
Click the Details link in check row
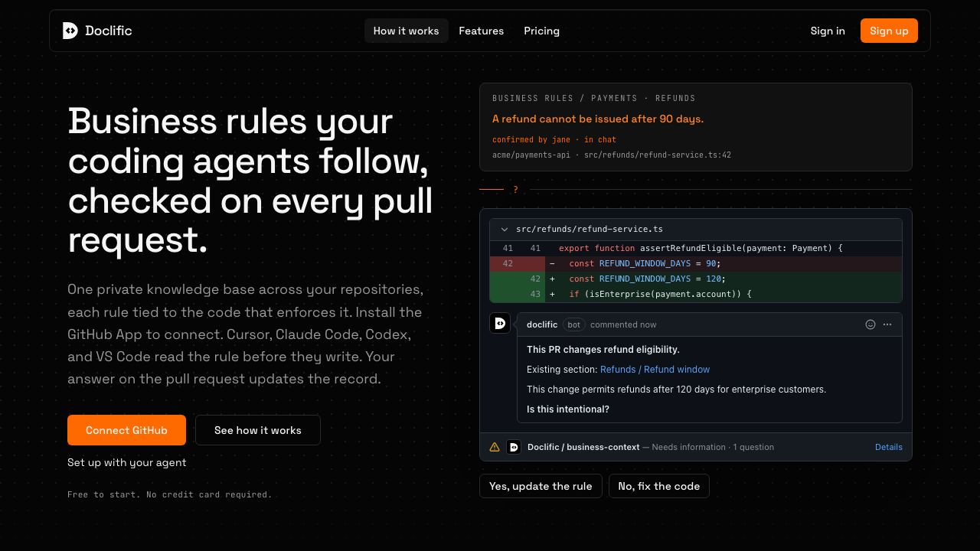(x=888, y=447)
